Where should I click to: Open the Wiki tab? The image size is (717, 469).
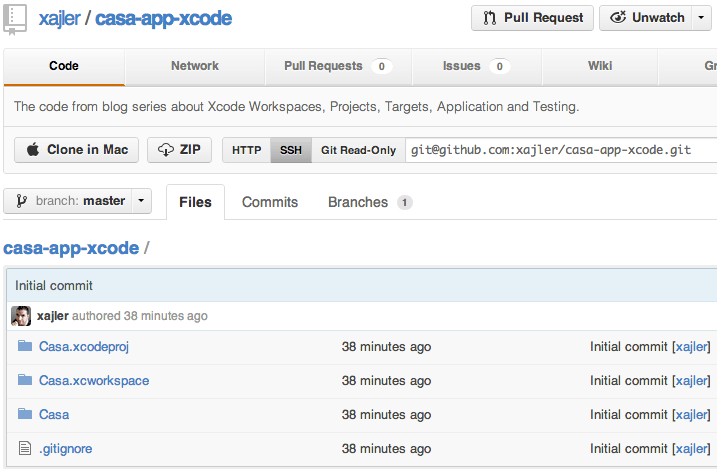click(600, 66)
